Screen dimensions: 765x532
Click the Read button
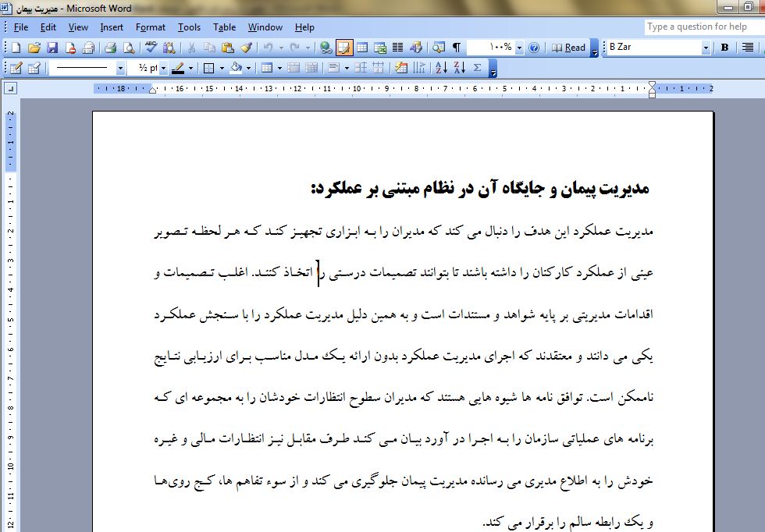tap(569, 48)
